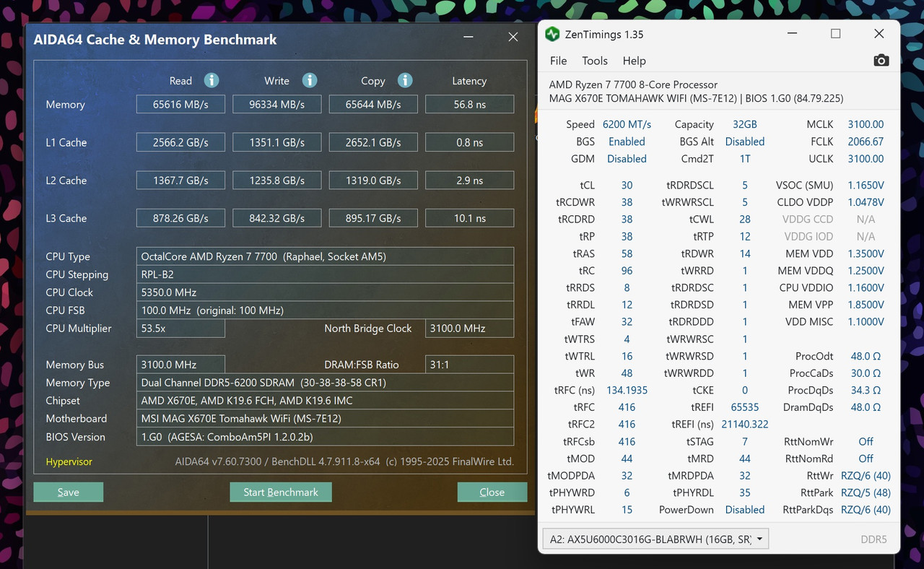Screen dimensions: 924x569
Task: Click L3 Cache Copy value 895.17 GB/s
Action: [x=373, y=218]
